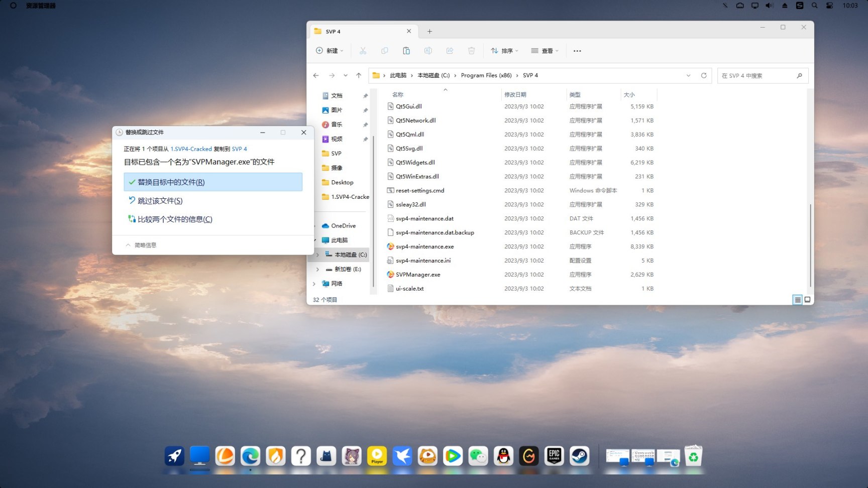This screenshot has width=868, height=488.
Task: Click the SVP 4 search box
Action: [757, 75]
